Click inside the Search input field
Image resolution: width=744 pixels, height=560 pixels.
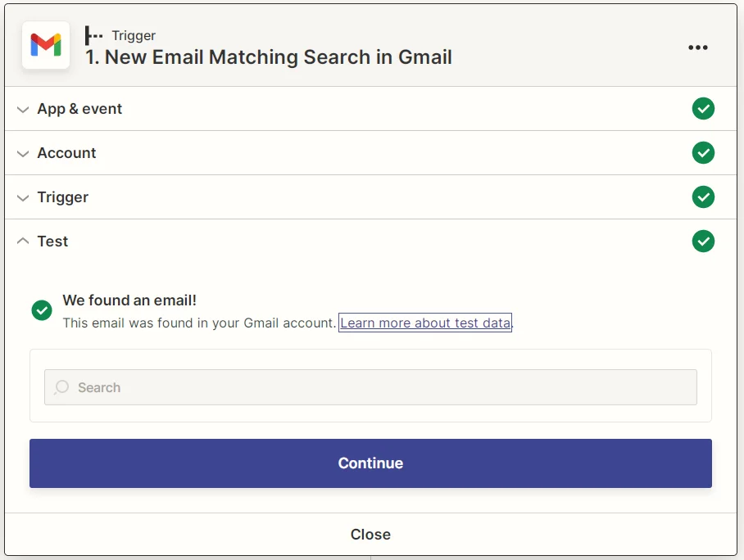pos(370,386)
